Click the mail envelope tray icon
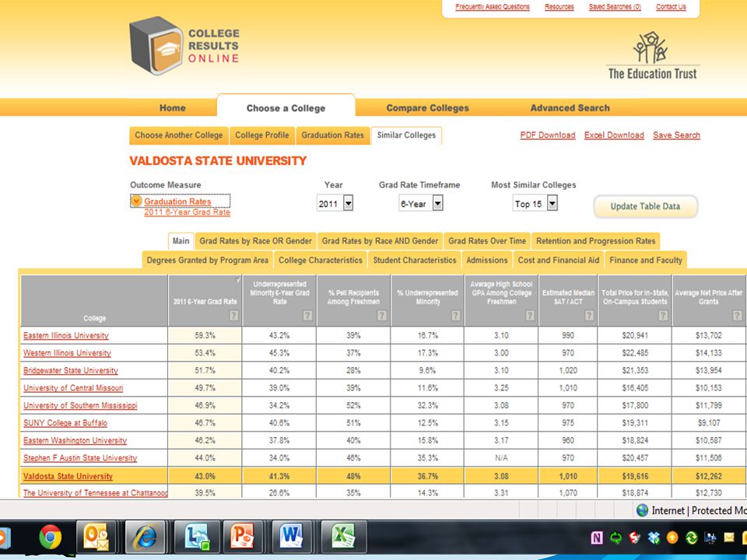 point(729,538)
